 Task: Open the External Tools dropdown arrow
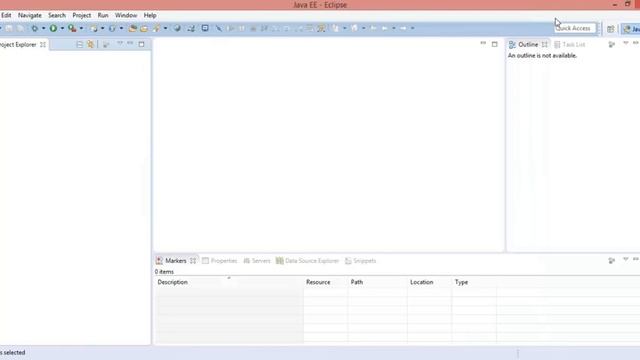[x=81, y=28]
